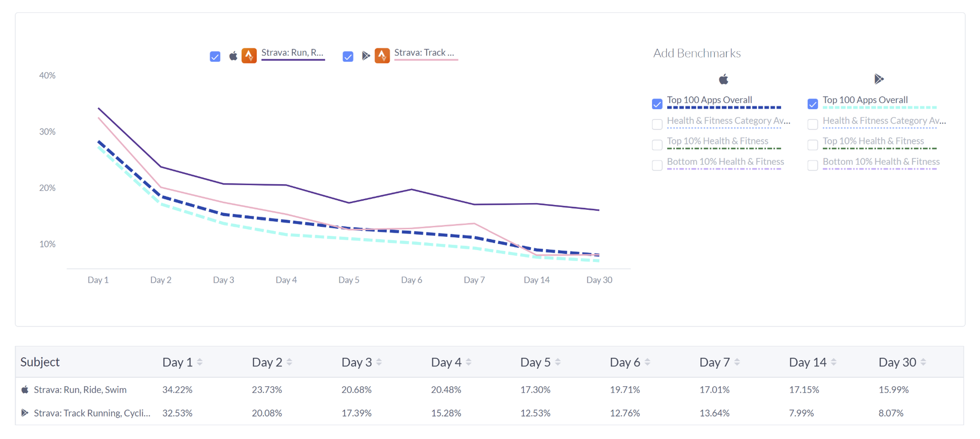Click the Apple icon in Strava: Run, Ride, Swim row
This screenshot has width=980, height=439.
[25, 389]
